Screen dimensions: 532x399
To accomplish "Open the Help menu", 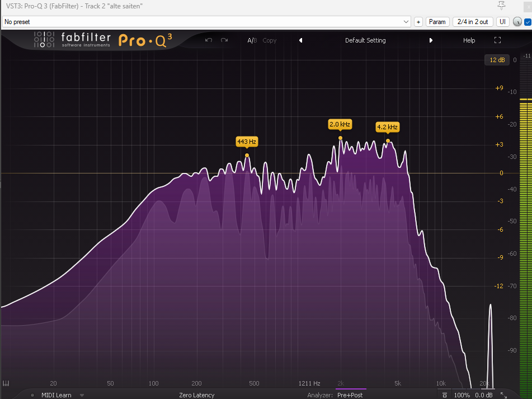I will click(x=469, y=40).
